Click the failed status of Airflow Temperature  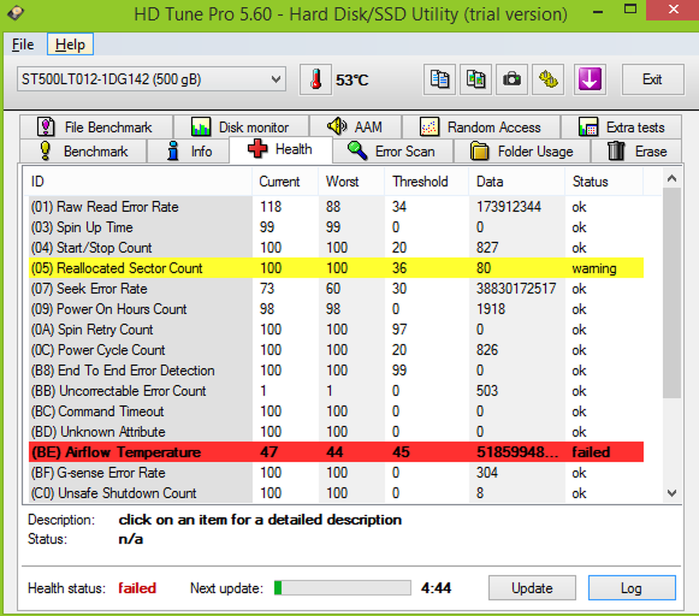[591, 452]
